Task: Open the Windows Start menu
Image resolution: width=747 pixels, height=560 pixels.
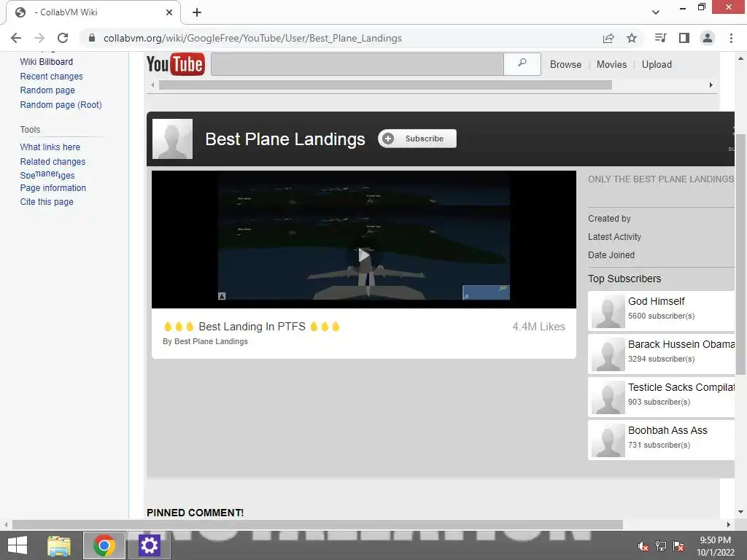Action: point(18,545)
